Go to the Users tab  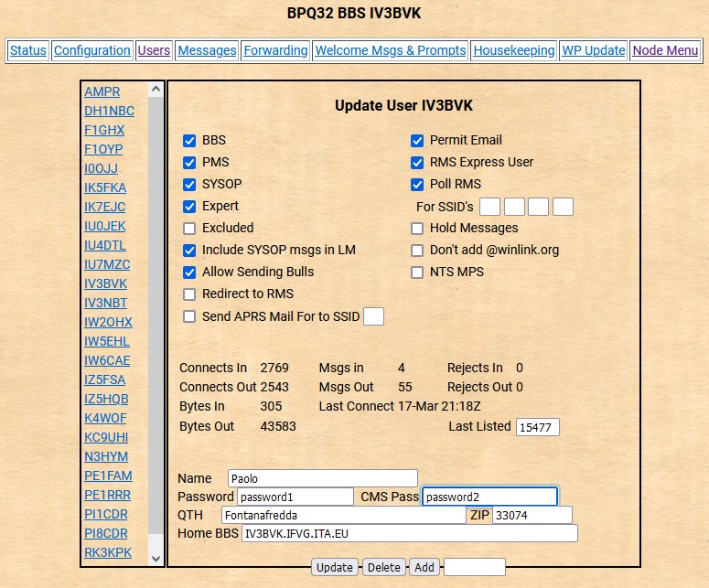tap(154, 50)
